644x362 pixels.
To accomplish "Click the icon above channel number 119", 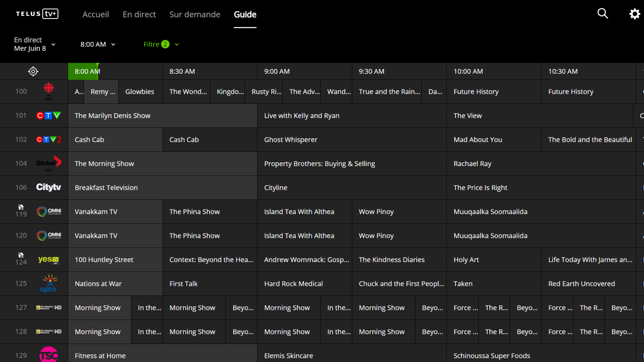I will pyautogui.click(x=21, y=207).
